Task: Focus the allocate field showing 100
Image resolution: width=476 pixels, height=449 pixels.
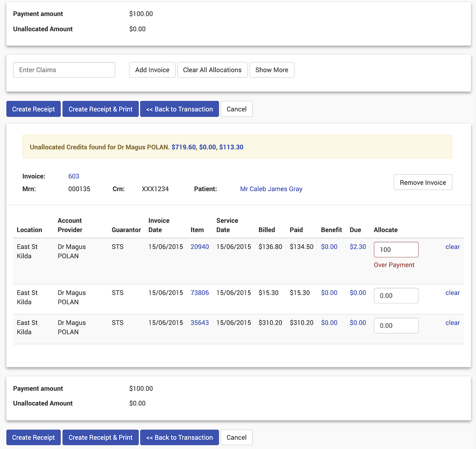Action: pos(396,250)
